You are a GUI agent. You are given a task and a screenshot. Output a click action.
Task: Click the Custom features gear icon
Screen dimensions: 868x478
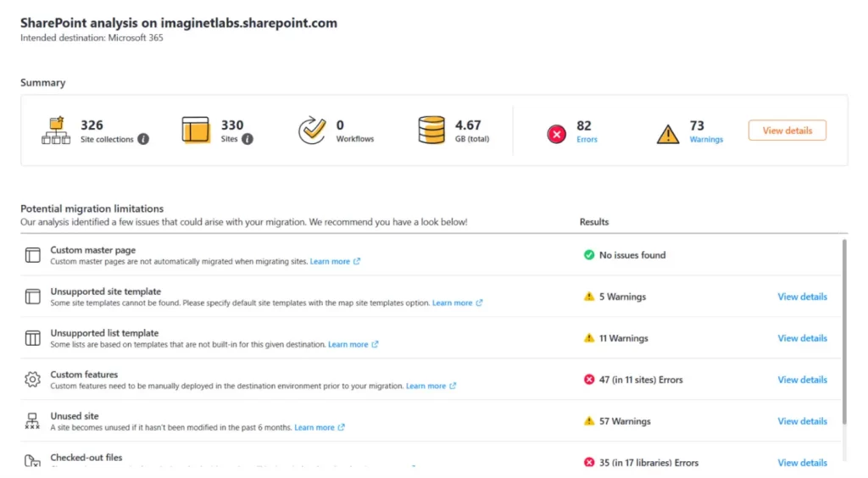tap(33, 380)
